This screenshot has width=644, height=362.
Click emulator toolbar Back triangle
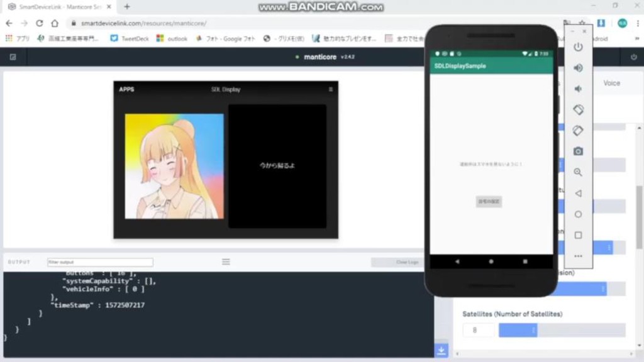(578, 194)
